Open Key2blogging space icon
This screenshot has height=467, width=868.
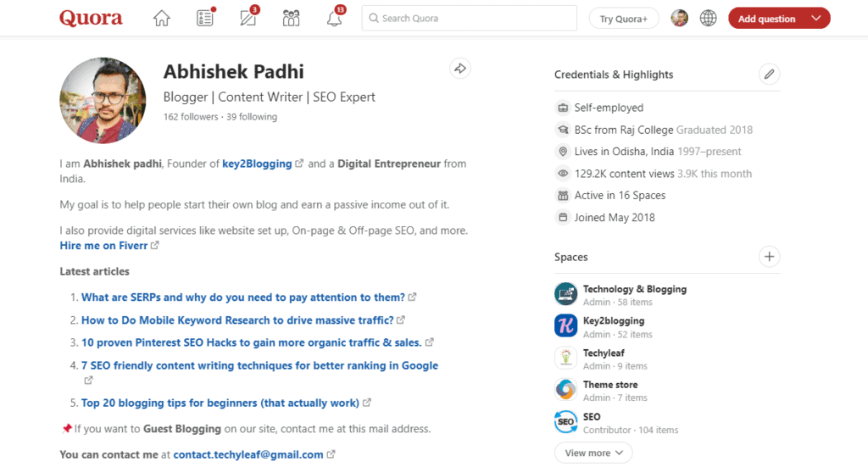565,326
